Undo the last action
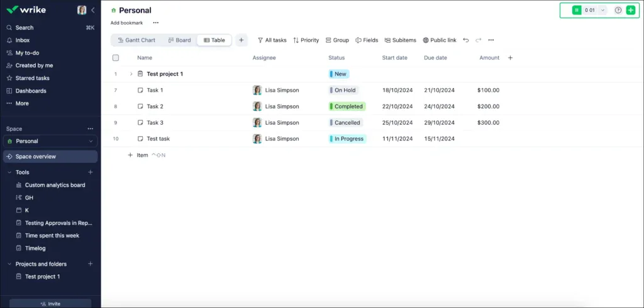Image resolution: width=644 pixels, height=308 pixels. coord(465,40)
